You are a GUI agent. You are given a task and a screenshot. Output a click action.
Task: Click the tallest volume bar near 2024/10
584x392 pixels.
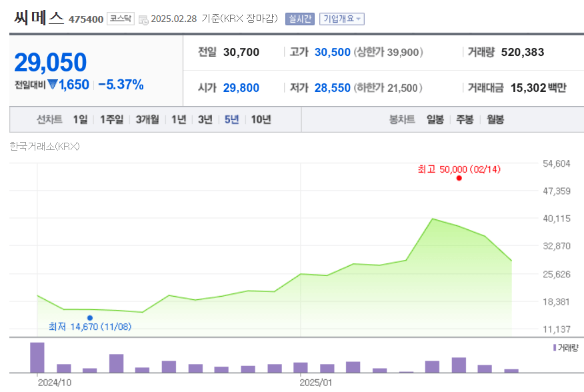click(x=37, y=357)
